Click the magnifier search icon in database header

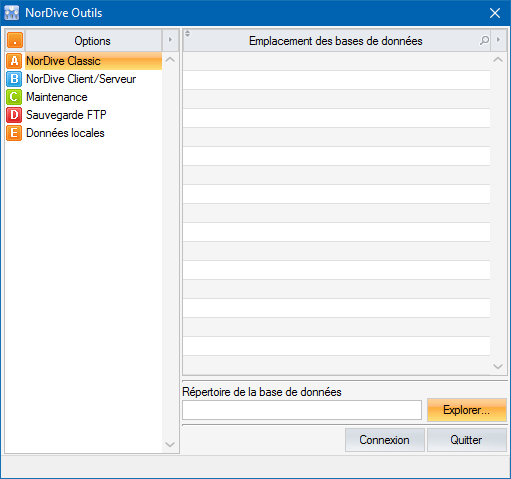tap(484, 41)
